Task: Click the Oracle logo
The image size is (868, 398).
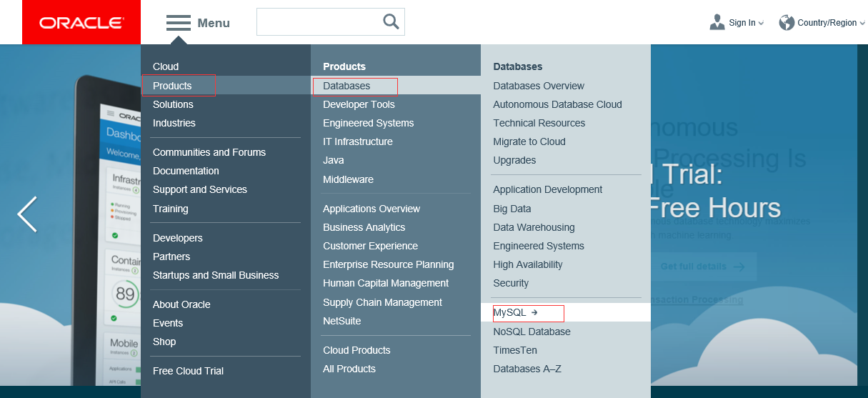Action: (81, 23)
